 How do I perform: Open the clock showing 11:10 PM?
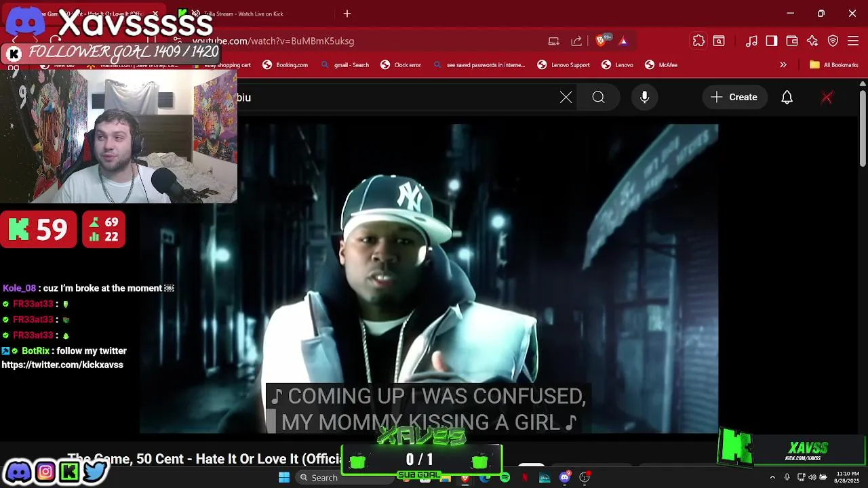pos(848,477)
